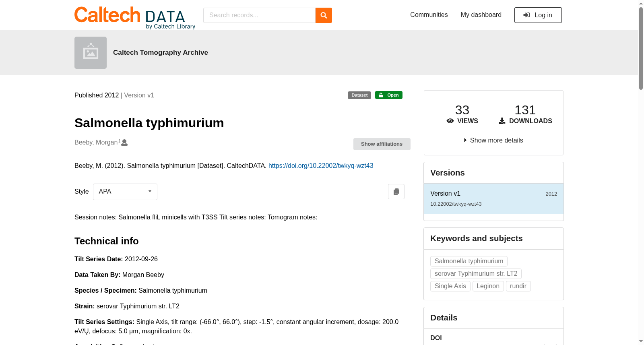
Task: Click the page vertical scrollbar thumb
Action: tap(641, 48)
